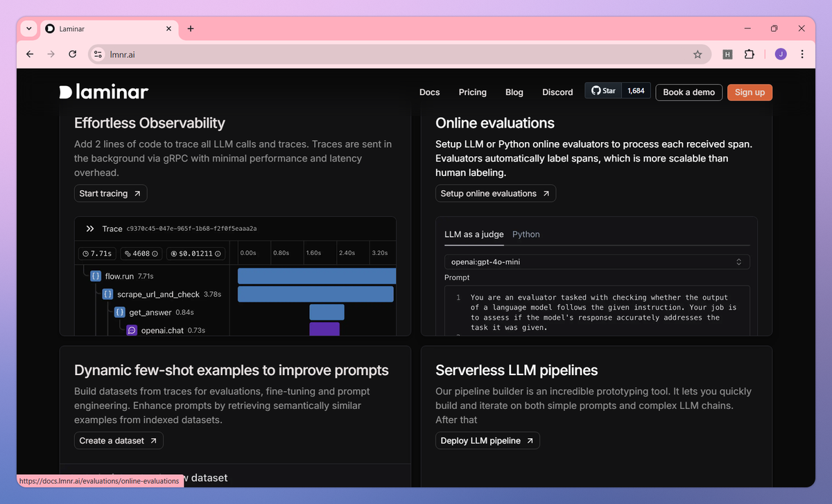Screen dimensions: 832x504
Task: Click Start tracing button
Action: [x=111, y=193]
